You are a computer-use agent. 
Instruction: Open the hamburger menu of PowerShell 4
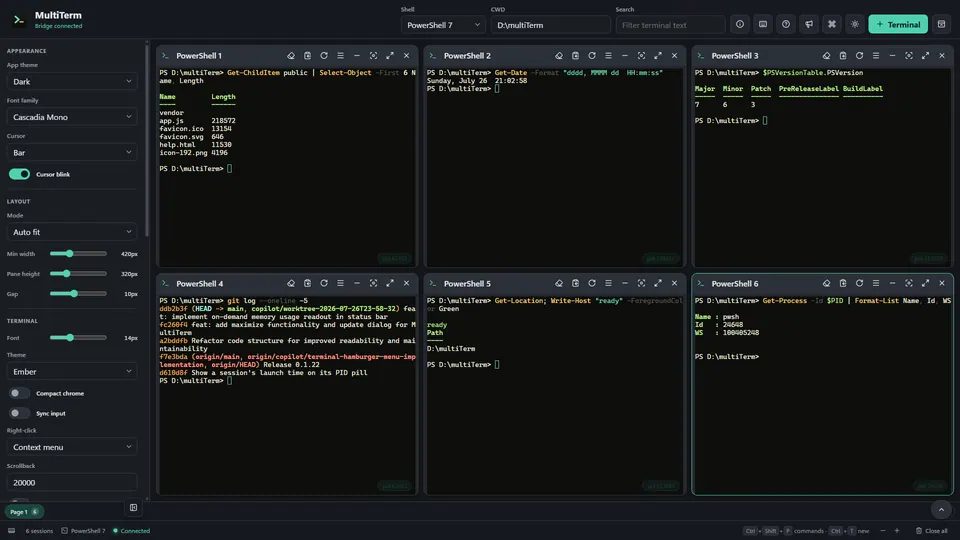340,283
